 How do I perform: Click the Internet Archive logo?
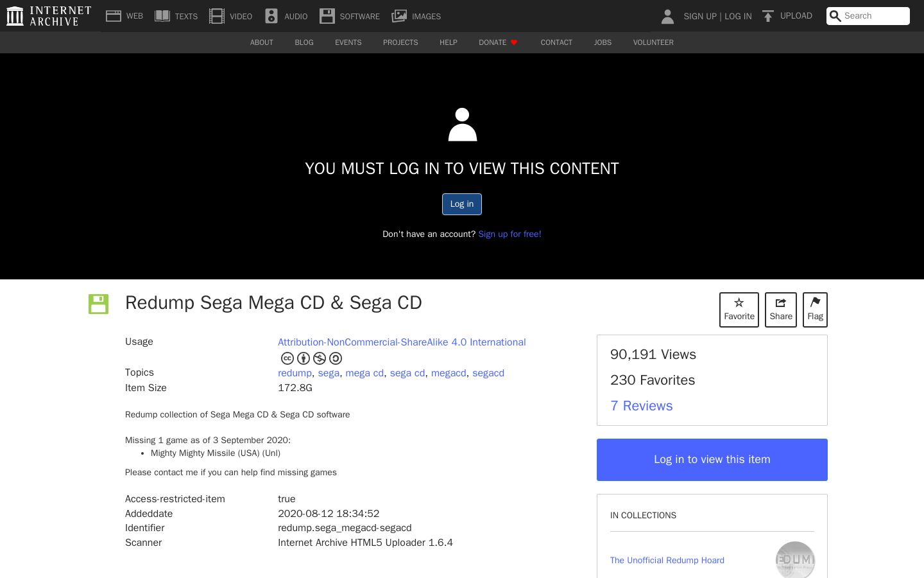(49, 16)
